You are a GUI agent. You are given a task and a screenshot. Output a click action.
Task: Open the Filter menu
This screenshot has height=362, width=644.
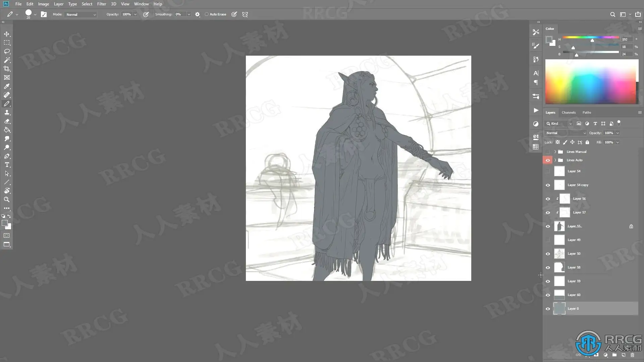(101, 4)
